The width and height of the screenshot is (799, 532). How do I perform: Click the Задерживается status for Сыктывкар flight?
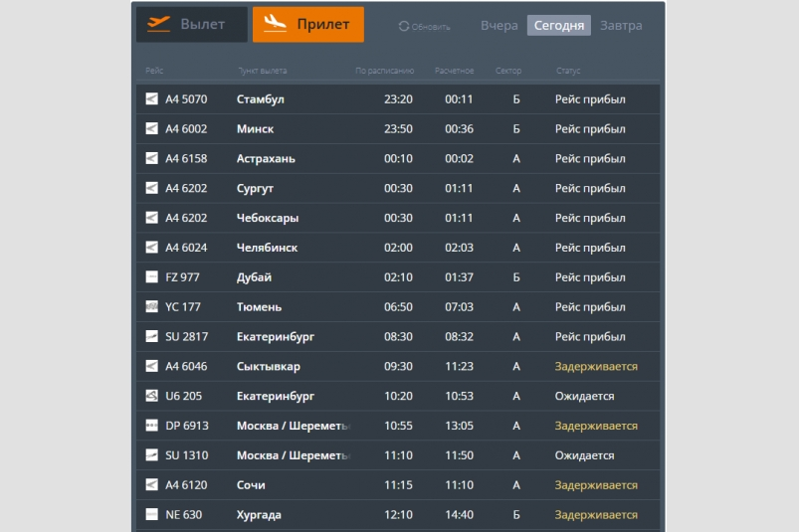(x=596, y=367)
